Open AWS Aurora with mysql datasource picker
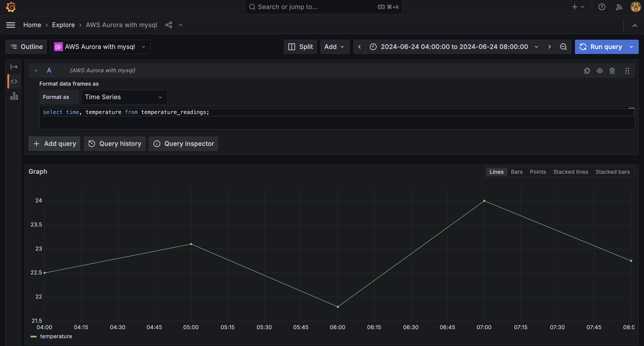 [x=100, y=47]
